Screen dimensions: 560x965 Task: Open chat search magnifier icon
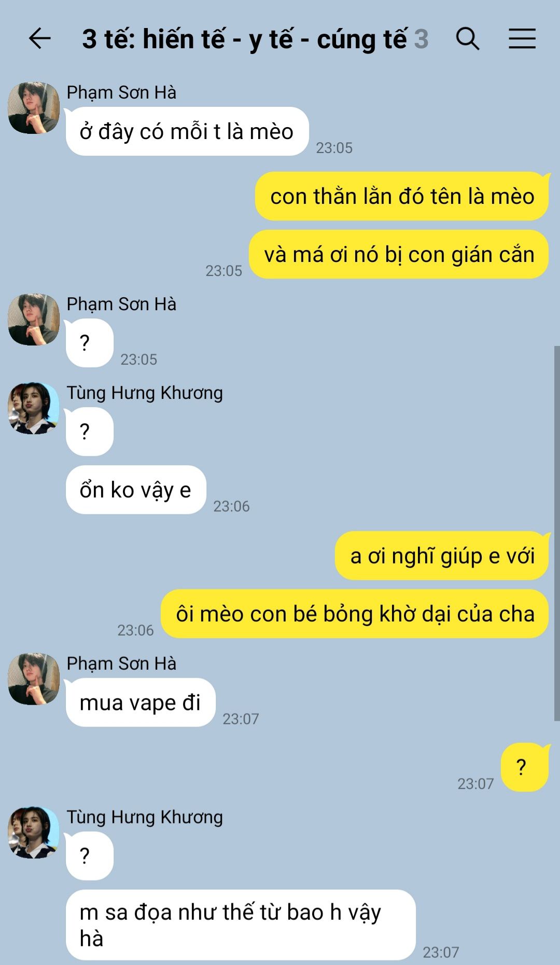pos(468,39)
